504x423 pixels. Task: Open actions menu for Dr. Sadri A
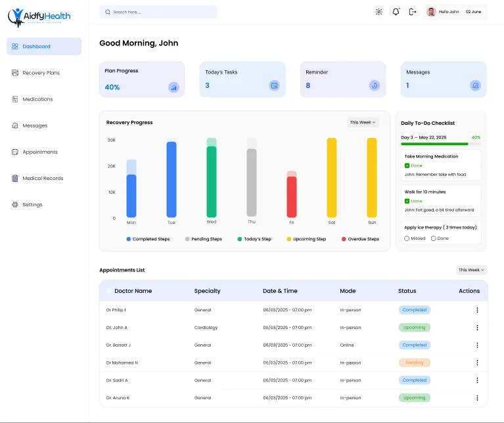[x=477, y=380]
